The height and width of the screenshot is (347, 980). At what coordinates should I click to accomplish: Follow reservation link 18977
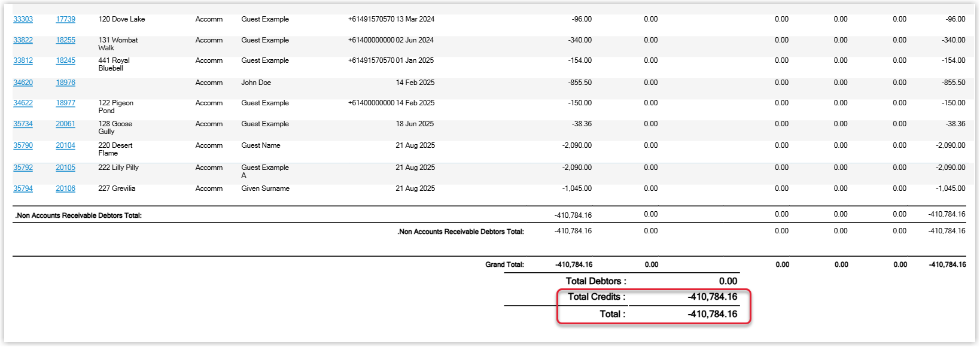(65, 103)
